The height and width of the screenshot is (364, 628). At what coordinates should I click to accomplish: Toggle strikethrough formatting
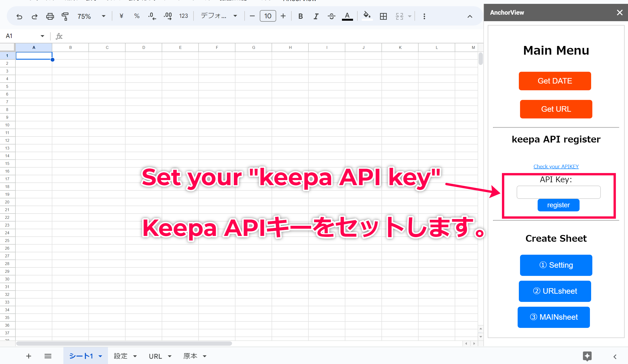click(331, 16)
